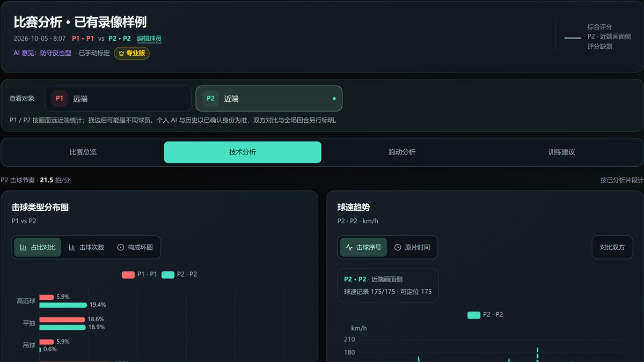Click the 21.5 拍/分 rhythm value
Image resolution: width=644 pixels, height=362 pixels.
pyautogui.click(x=55, y=180)
